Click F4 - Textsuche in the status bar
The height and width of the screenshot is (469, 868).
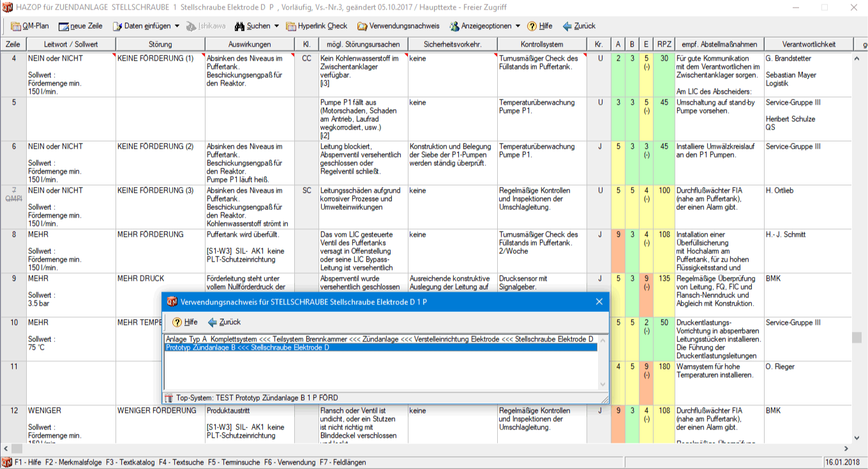click(x=183, y=462)
